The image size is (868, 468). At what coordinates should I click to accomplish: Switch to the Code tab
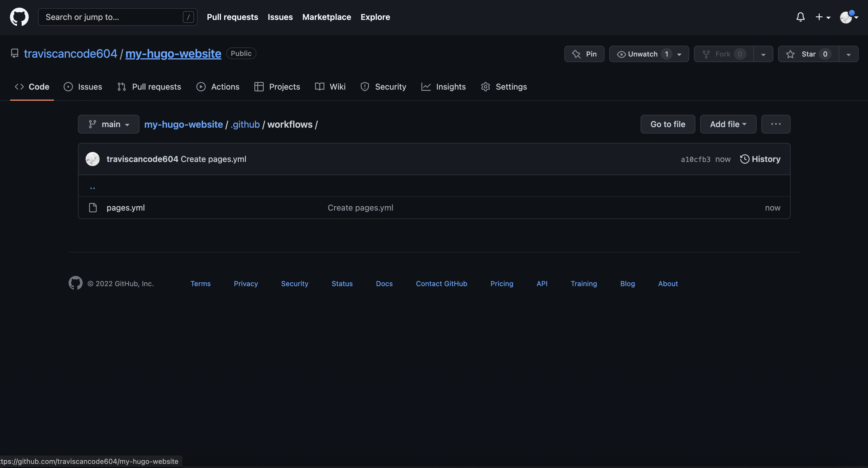[x=32, y=86]
